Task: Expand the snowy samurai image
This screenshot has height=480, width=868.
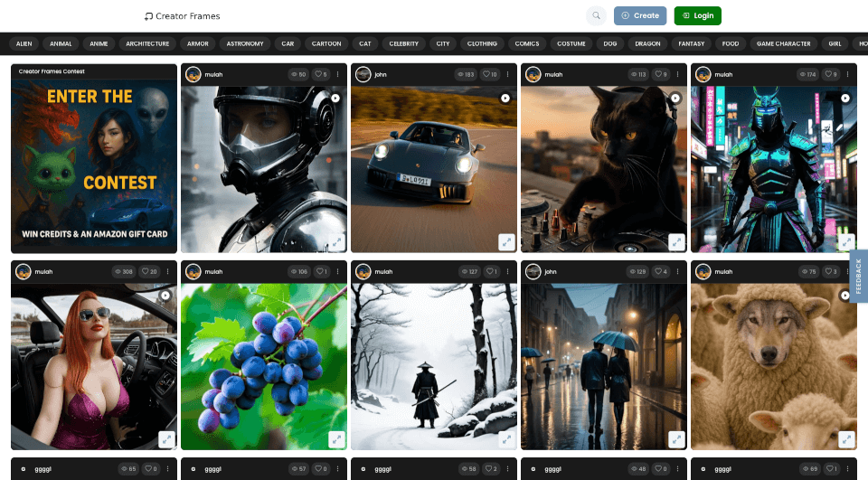Action: (506, 439)
